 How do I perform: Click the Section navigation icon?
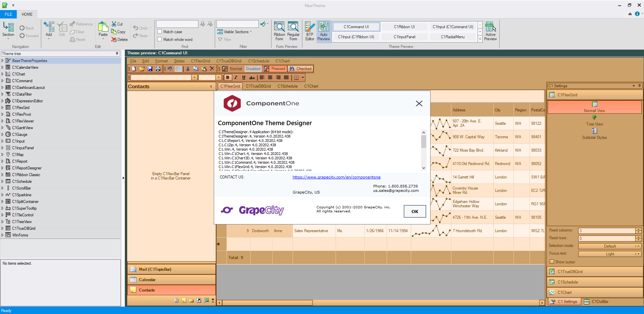click(x=8, y=27)
